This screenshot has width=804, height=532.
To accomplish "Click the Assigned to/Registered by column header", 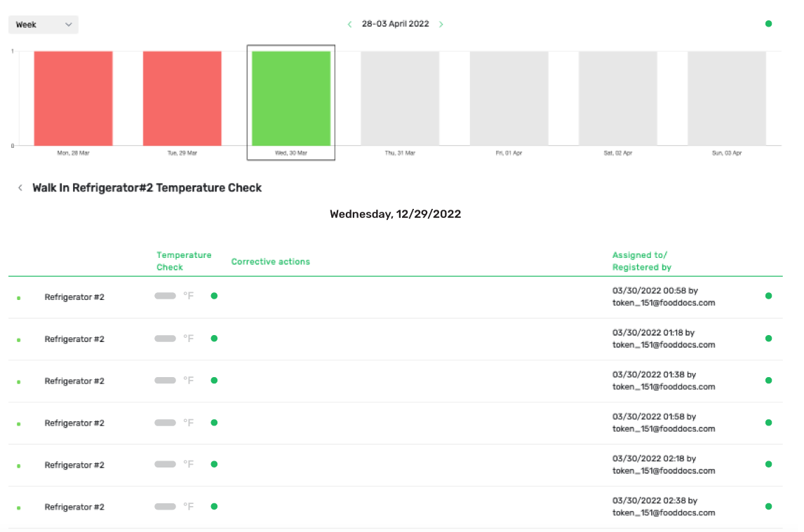I will click(641, 261).
